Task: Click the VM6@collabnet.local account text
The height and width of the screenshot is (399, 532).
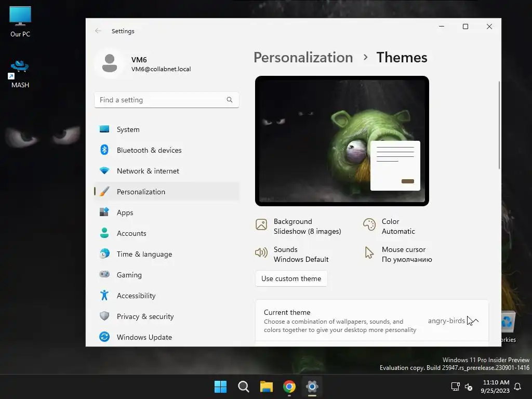Action: (x=161, y=69)
